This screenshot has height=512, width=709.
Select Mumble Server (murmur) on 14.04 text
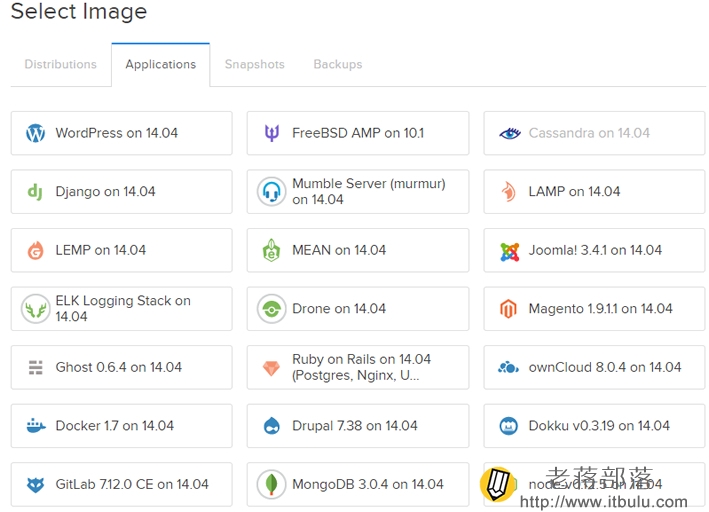369,191
